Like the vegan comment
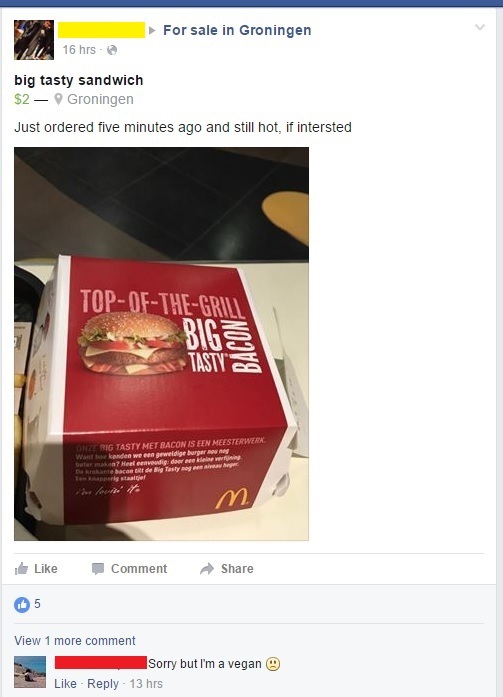 [65, 684]
